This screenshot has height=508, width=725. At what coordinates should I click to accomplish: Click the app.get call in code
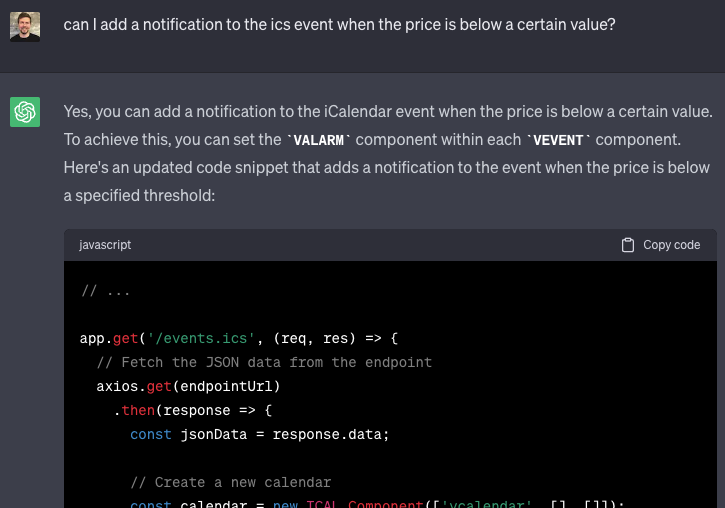[110, 338]
